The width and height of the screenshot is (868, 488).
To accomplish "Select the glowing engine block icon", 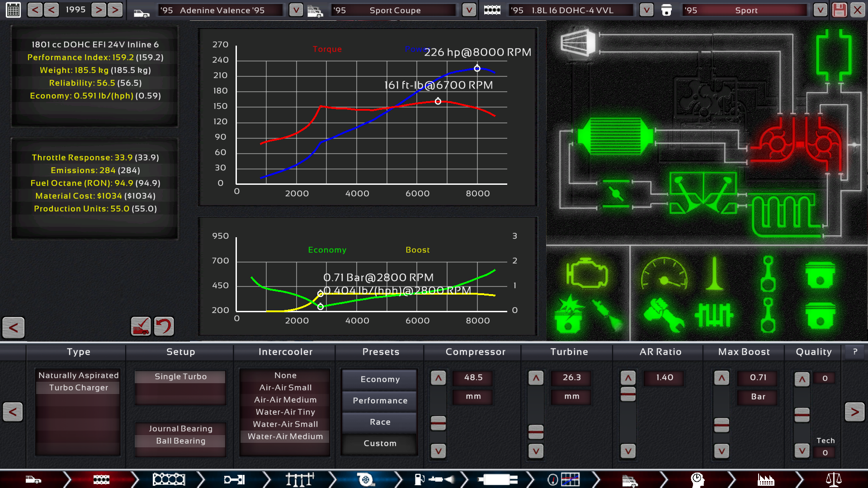I will [x=587, y=273].
